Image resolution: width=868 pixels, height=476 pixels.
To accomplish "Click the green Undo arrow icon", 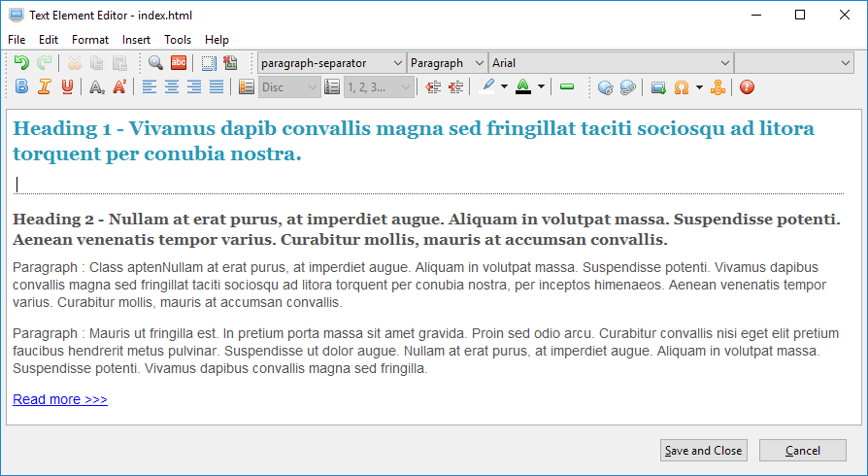I will pos(21,62).
